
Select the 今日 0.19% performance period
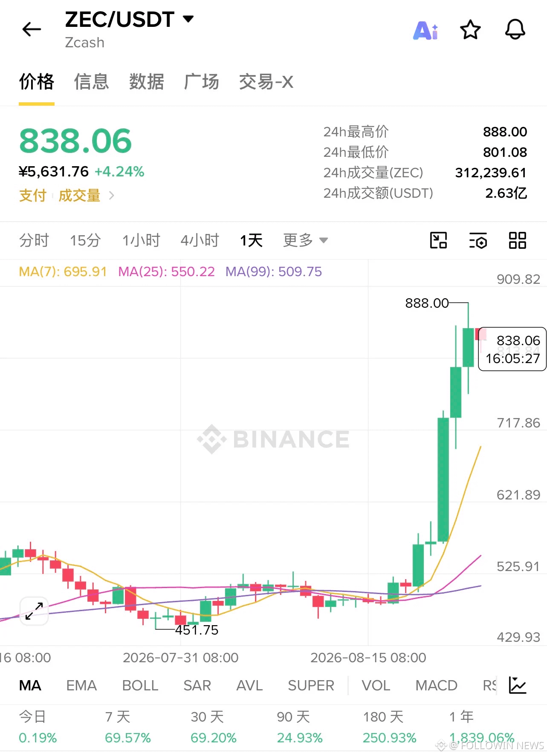[x=38, y=727]
